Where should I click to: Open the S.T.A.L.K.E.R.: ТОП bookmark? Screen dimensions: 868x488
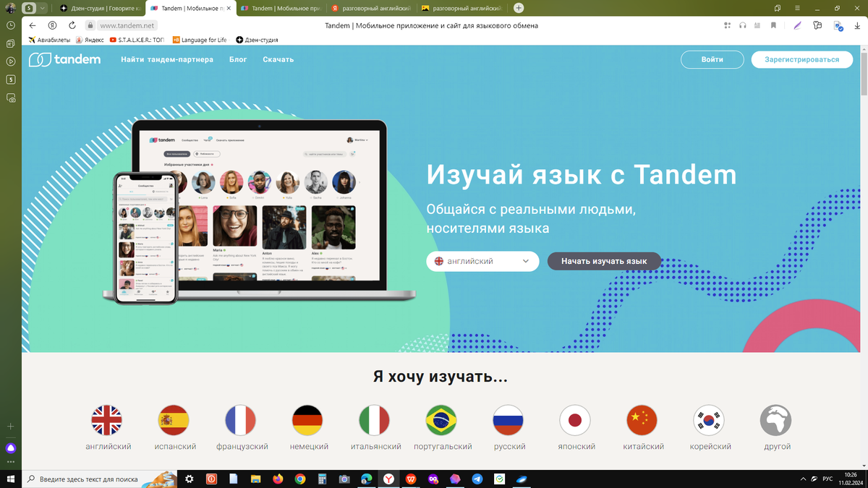coord(137,40)
